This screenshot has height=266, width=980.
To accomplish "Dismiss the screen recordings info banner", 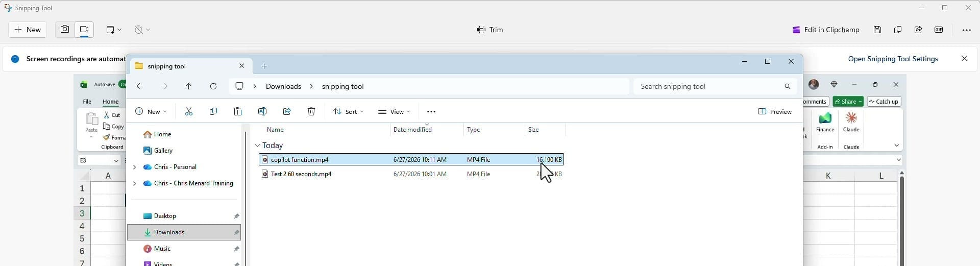I will pos(964,59).
